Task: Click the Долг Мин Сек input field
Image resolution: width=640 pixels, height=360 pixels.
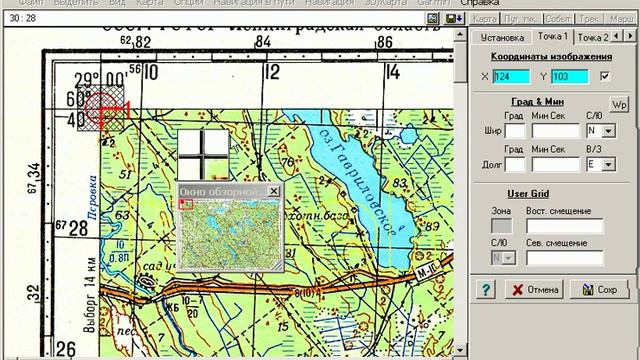Action: click(x=556, y=164)
